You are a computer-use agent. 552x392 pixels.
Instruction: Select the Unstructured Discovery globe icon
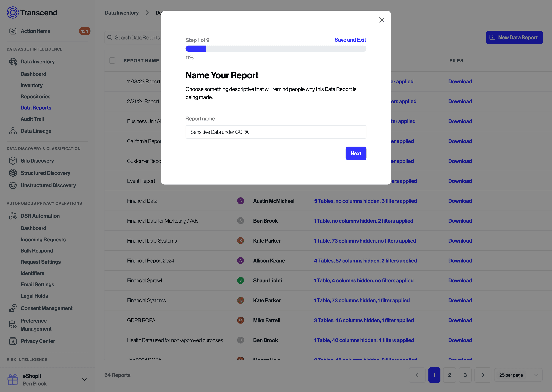(13, 185)
